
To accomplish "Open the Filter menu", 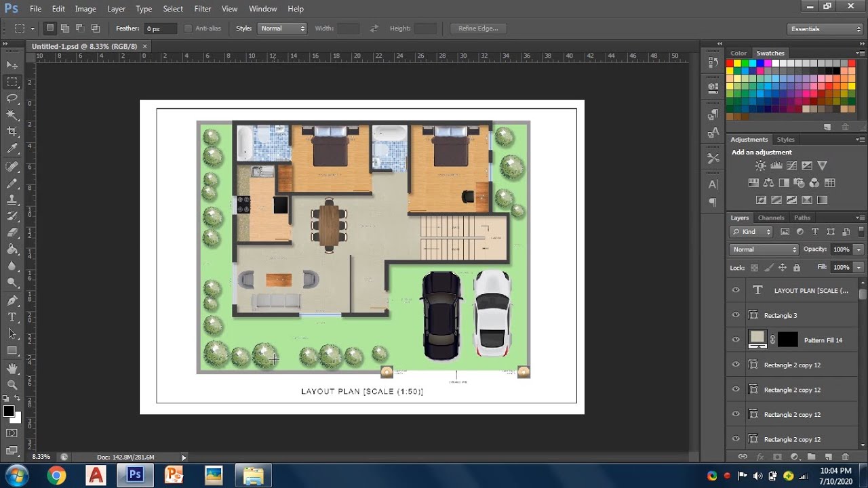I will coord(203,9).
